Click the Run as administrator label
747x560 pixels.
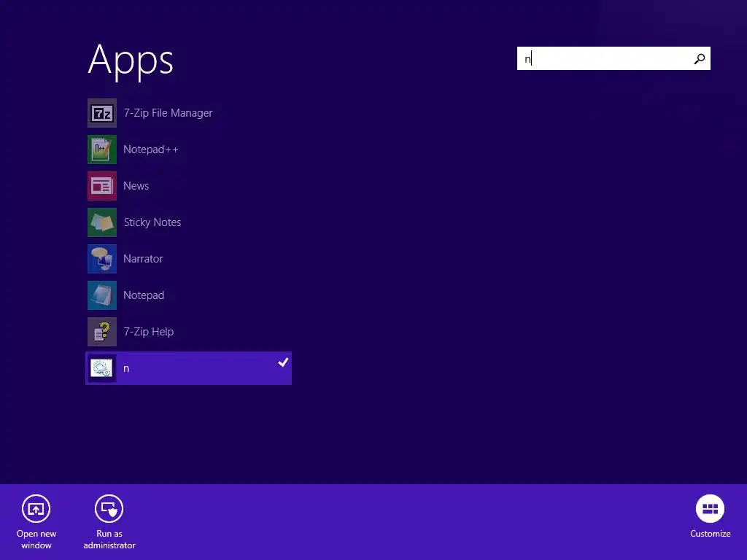pos(109,540)
